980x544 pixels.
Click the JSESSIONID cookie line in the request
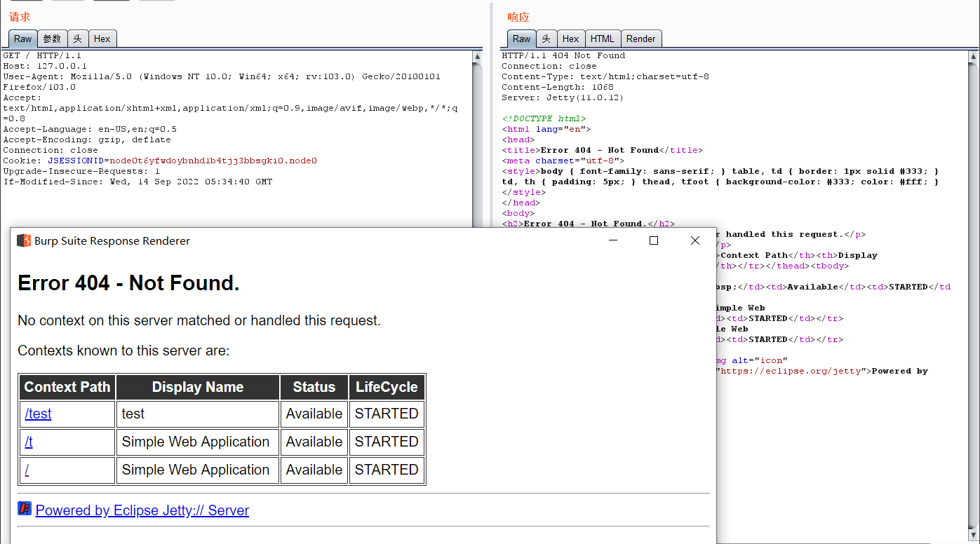pos(160,161)
